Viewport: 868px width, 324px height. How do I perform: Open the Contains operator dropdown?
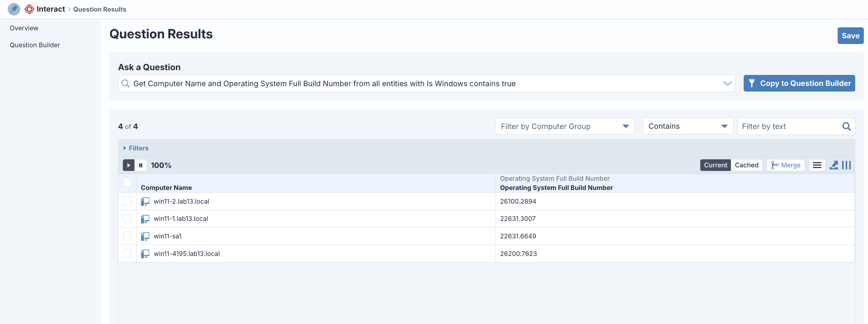(x=687, y=126)
